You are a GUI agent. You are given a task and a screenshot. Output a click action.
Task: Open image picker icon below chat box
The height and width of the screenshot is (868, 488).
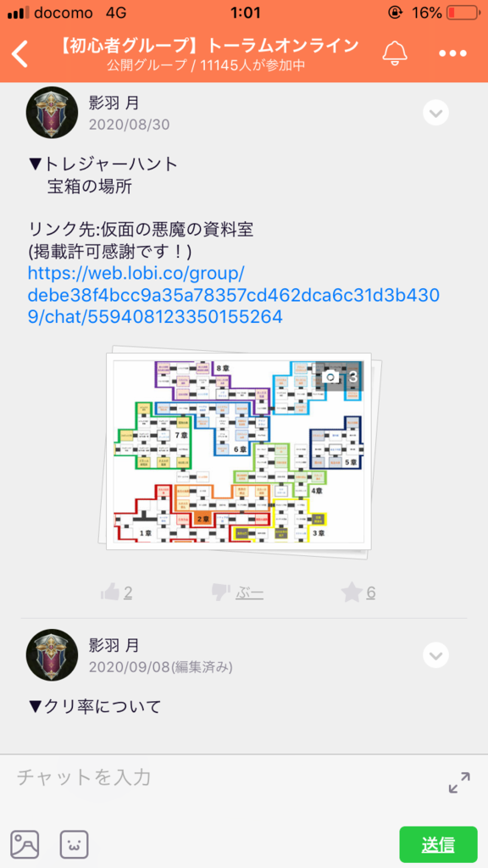[25, 845]
